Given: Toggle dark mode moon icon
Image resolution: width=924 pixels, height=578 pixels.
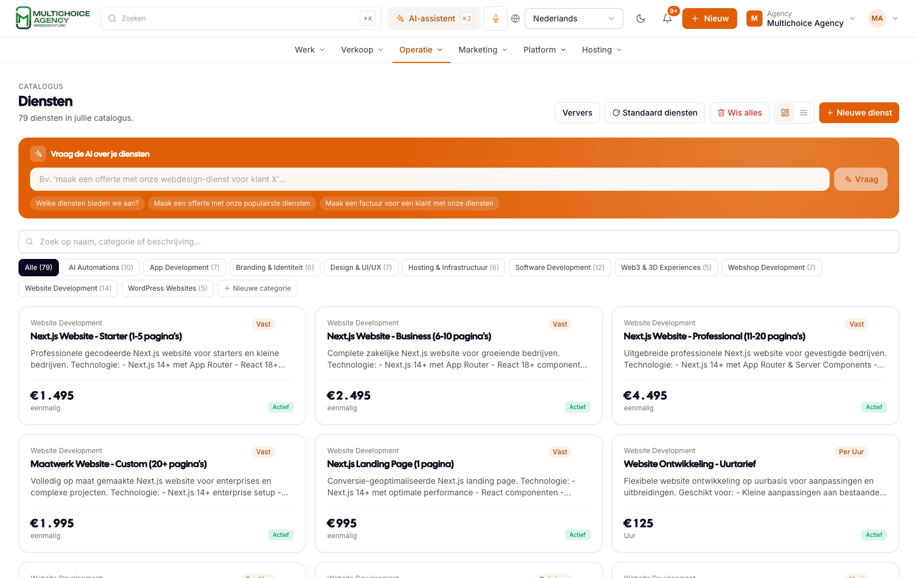Looking at the screenshot, I should pos(640,18).
